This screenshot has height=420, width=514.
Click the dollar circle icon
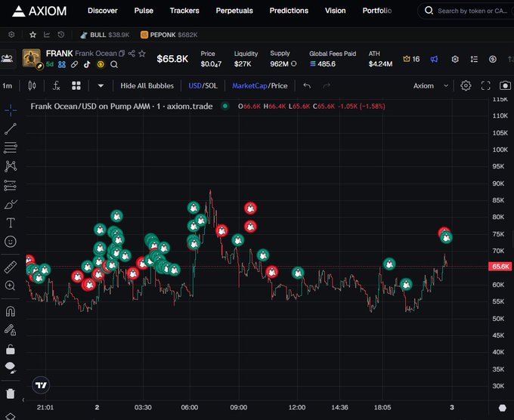pos(493,59)
